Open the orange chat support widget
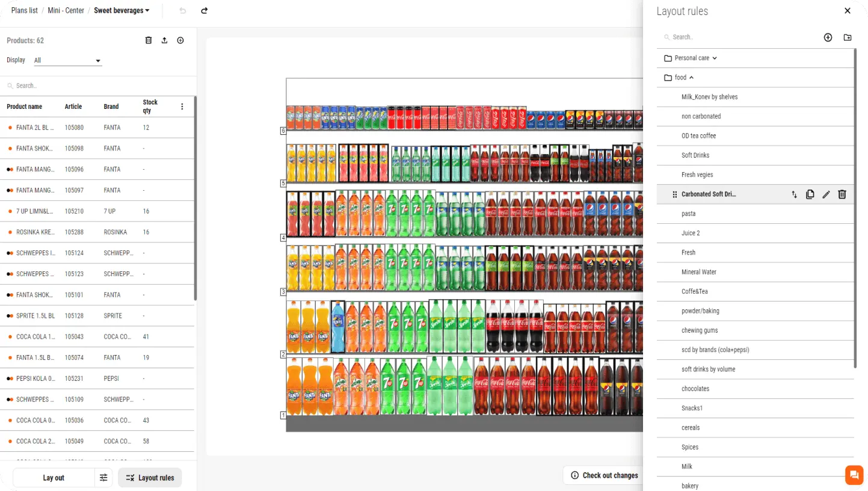This screenshot has height=491, width=868. coord(854,475)
